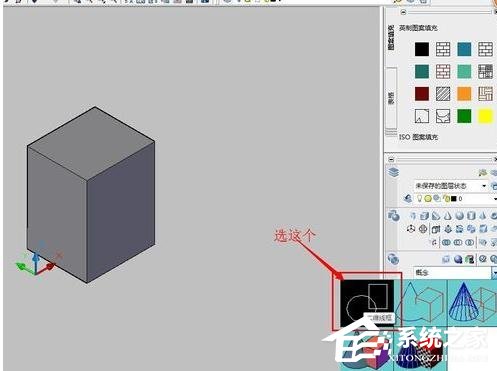Select the Box solid tool
This screenshot has width=497, height=371.
(x=424, y=216)
